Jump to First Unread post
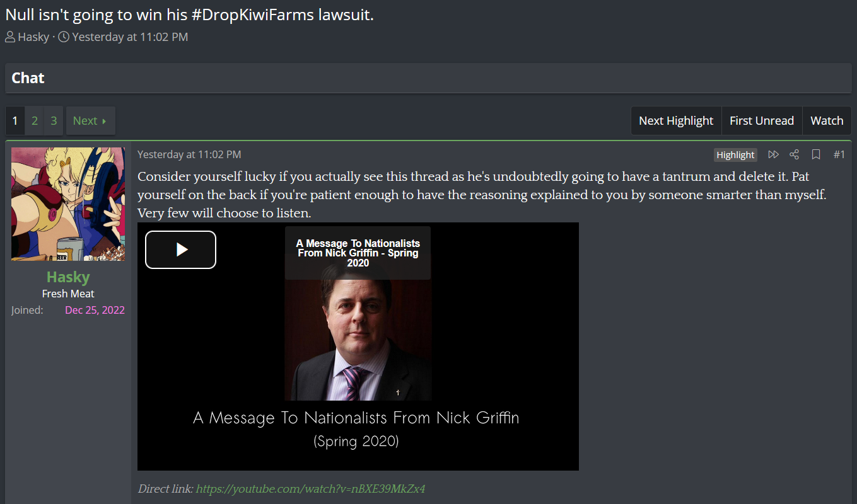Viewport: 857px width, 504px height. click(762, 120)
